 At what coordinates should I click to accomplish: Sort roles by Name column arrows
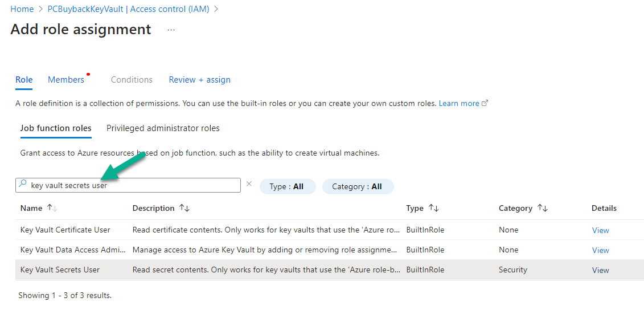pos(52,208)
